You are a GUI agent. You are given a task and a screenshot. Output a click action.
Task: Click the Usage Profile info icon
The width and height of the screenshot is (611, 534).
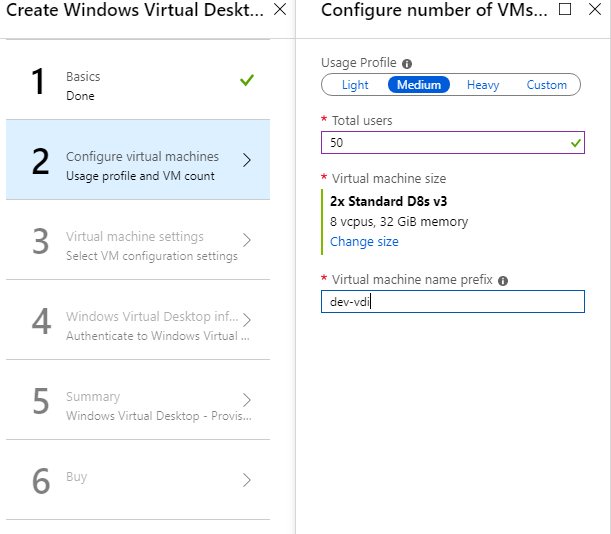tap(407, 64)
